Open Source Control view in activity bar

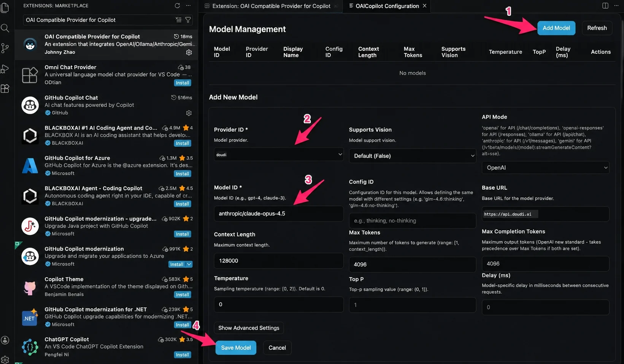(5, 48)
